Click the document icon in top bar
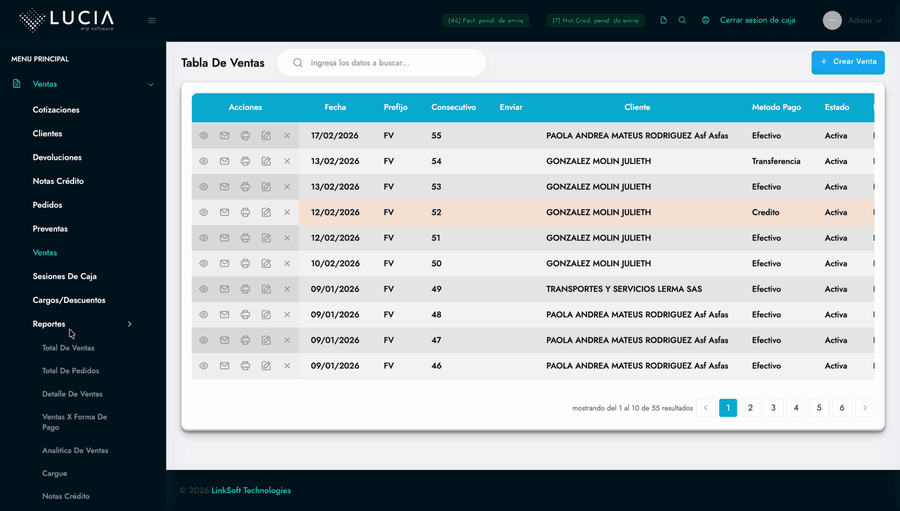900x511 pixels. point(663,20)
